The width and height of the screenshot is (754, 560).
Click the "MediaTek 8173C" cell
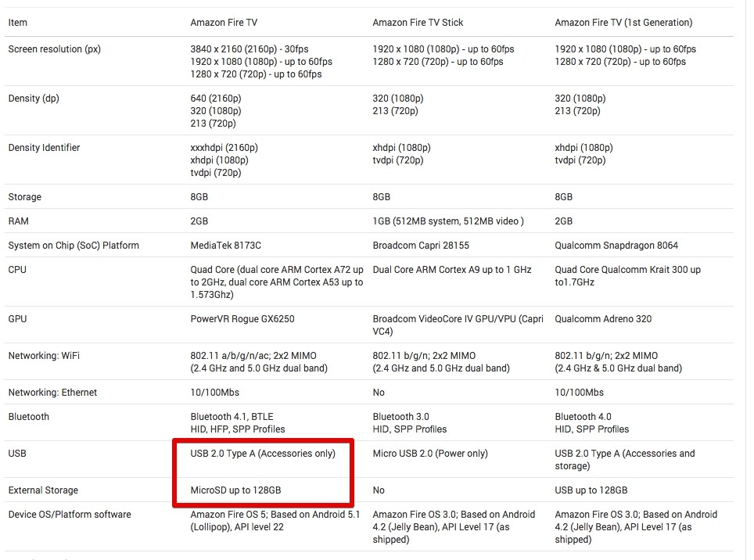(226, 246)
